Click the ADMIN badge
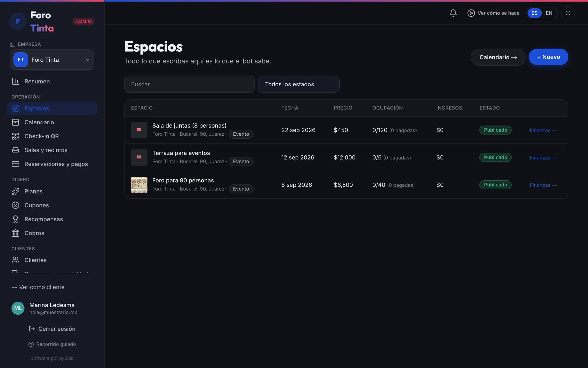588x368 pixels. pyautogui.click(x=83, y=21)
